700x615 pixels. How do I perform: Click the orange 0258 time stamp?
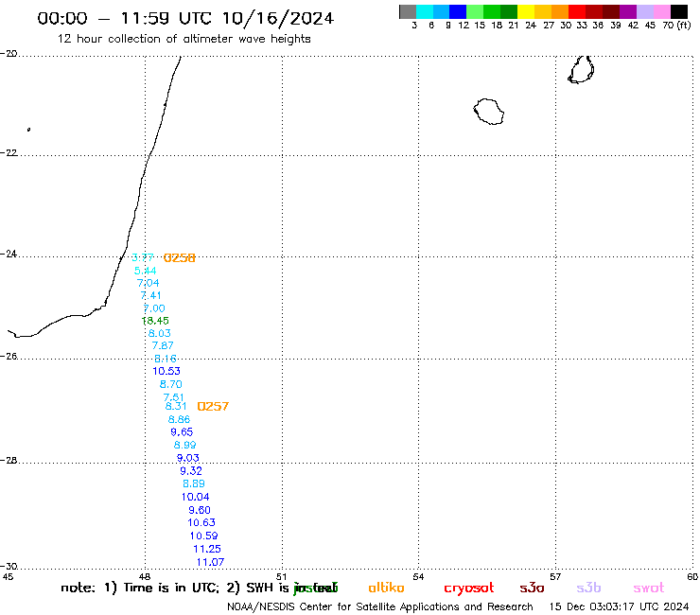(x=180, y=257)
